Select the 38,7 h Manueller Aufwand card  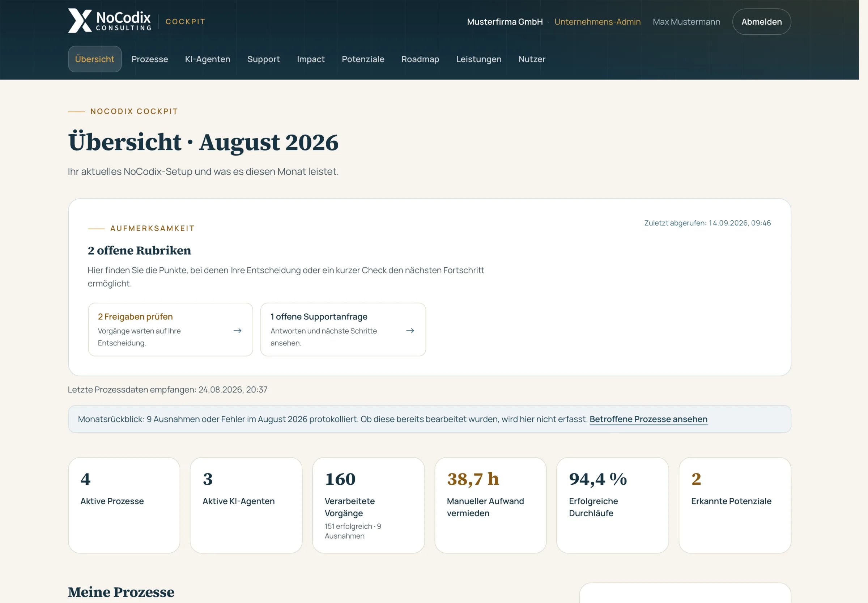tap(490, 505)
